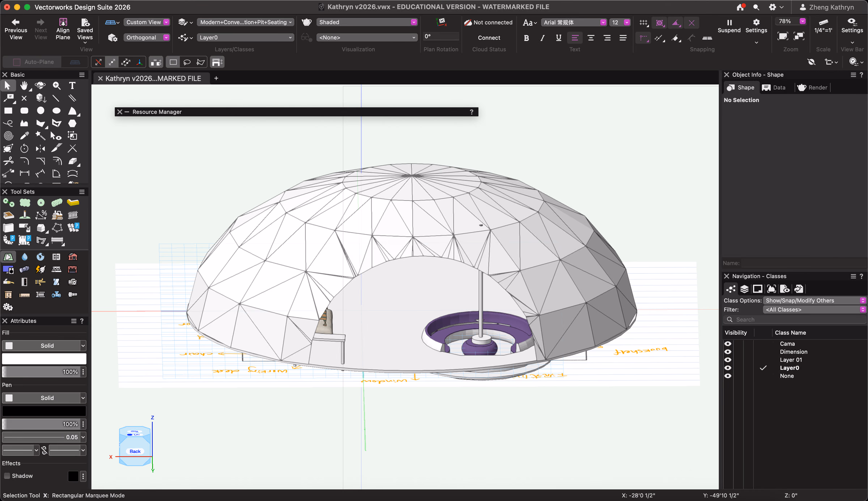Click the class Search field
The image size is (868, 501).
(795, 319)
